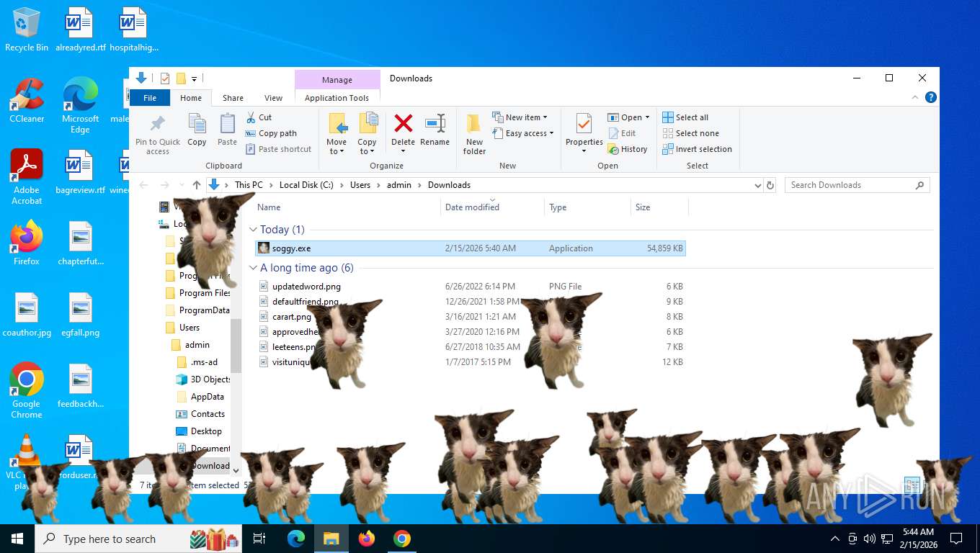Open Firefox from the taskbar

coord(367,539)
